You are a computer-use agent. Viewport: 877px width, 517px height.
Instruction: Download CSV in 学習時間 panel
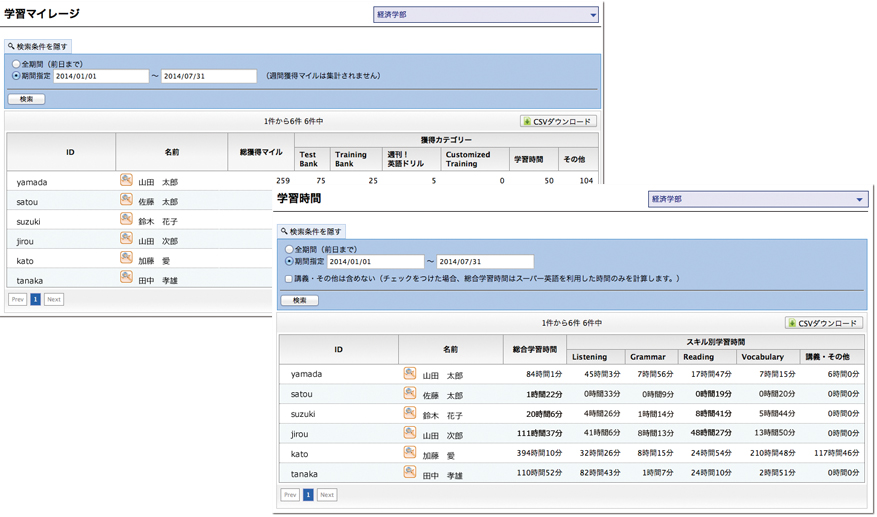coord(824,323)
